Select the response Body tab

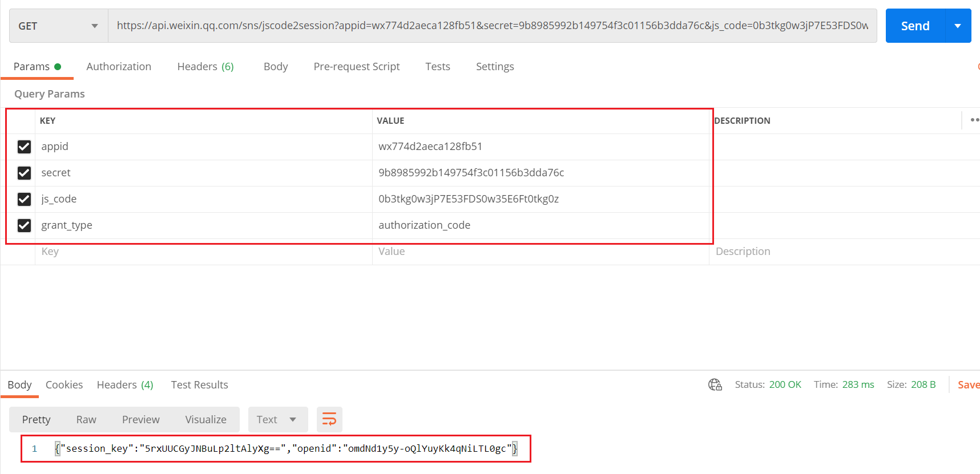tap(19, 385)
